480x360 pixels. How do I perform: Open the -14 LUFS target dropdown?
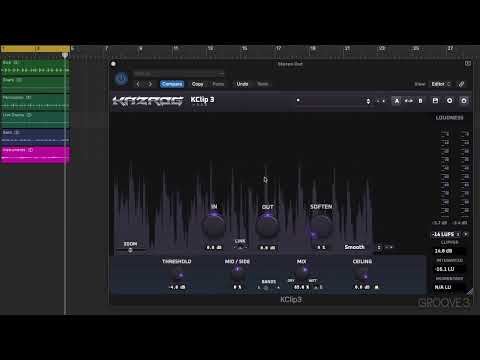pyautogui.click(x=443, y=234)
